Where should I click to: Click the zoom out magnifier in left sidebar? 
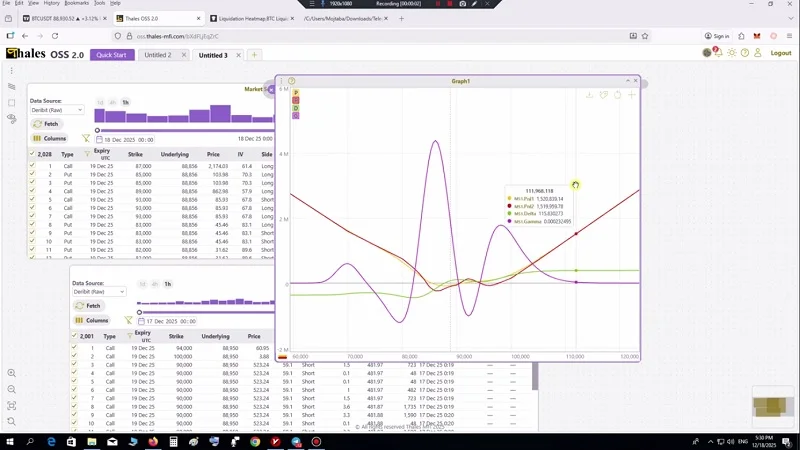pyautogui.click(x=11, y=389)
